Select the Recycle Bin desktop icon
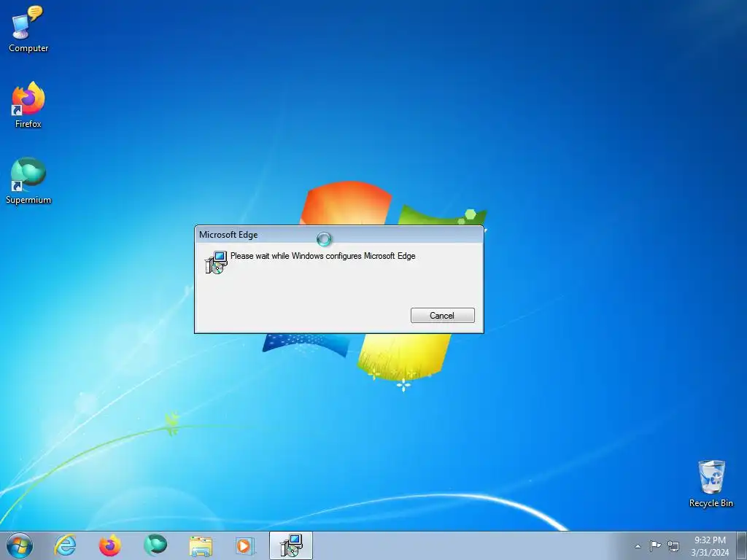Image resolution: width=747 pixels, height=560 pixels. (x=711, y=484)
